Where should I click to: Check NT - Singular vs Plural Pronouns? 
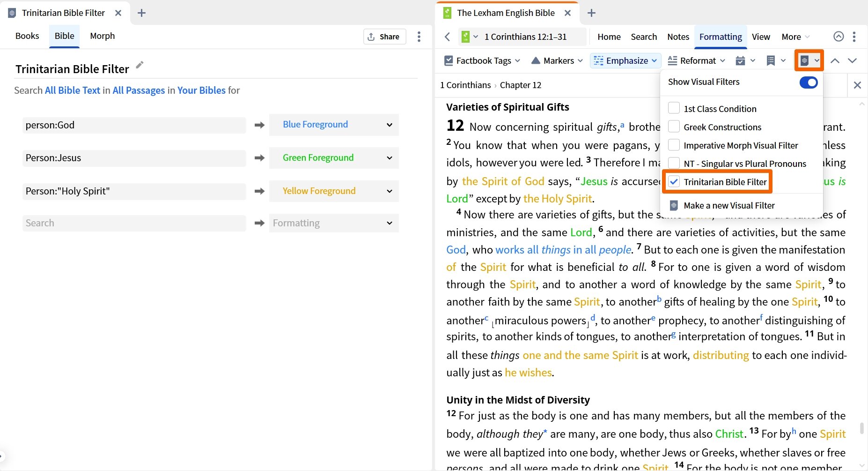674,163
